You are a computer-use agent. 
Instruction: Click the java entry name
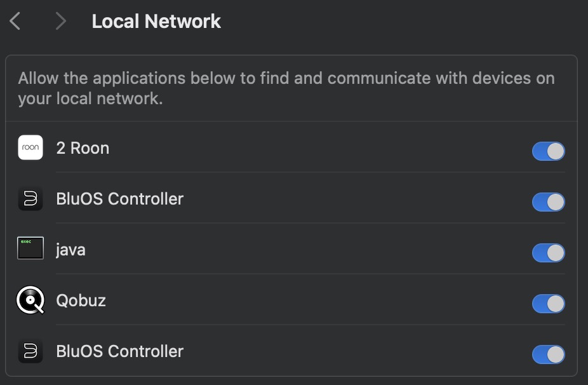pos(70,250)
